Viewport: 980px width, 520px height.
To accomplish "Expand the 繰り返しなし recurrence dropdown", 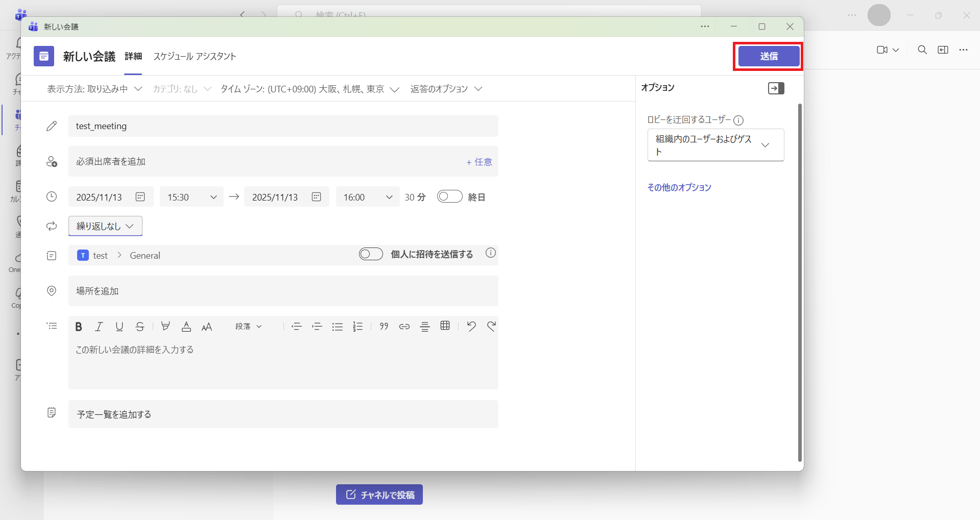I will coord(105,226).
